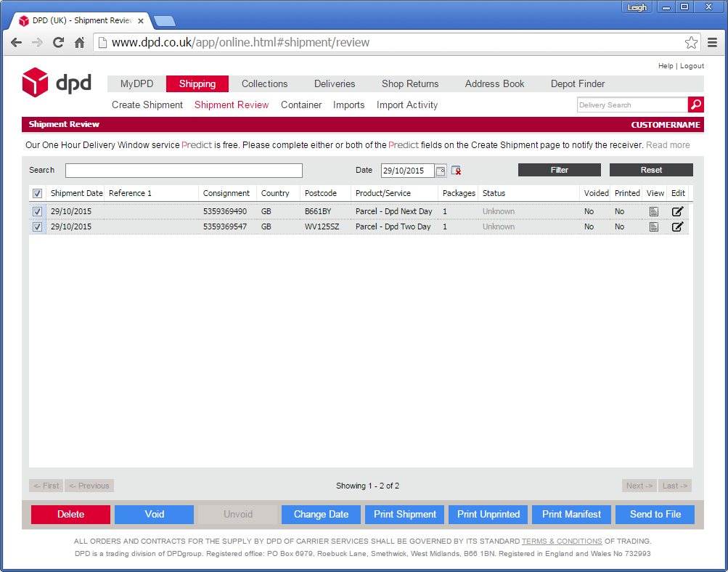Image resolution: width=728 pixels, height=572 pixels.
Task: Click the Void button
Action: click(154, 515)
